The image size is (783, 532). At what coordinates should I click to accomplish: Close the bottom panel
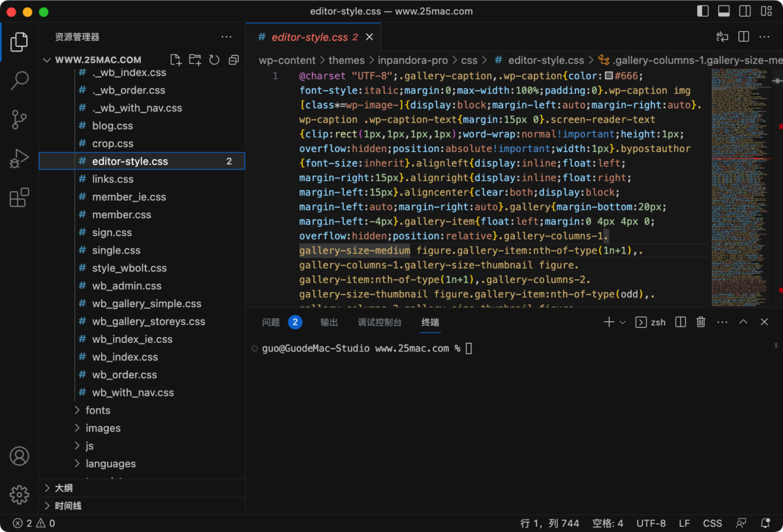tap(765, 322)
